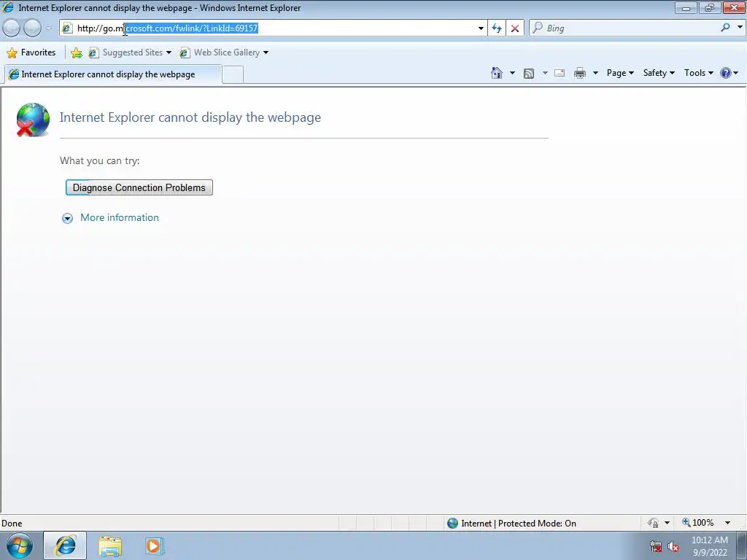Click the Show desktop button
747x560 pixels.
click(x=741, y=546)
